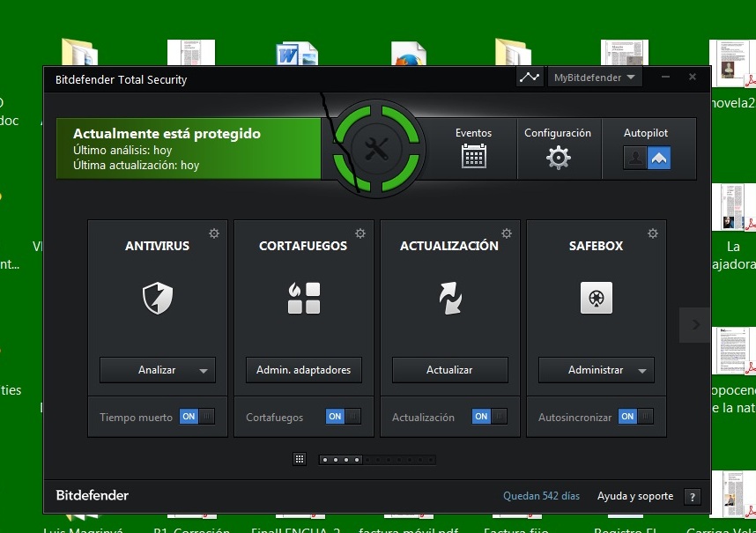Click the Eventos label

click(473, 133)
